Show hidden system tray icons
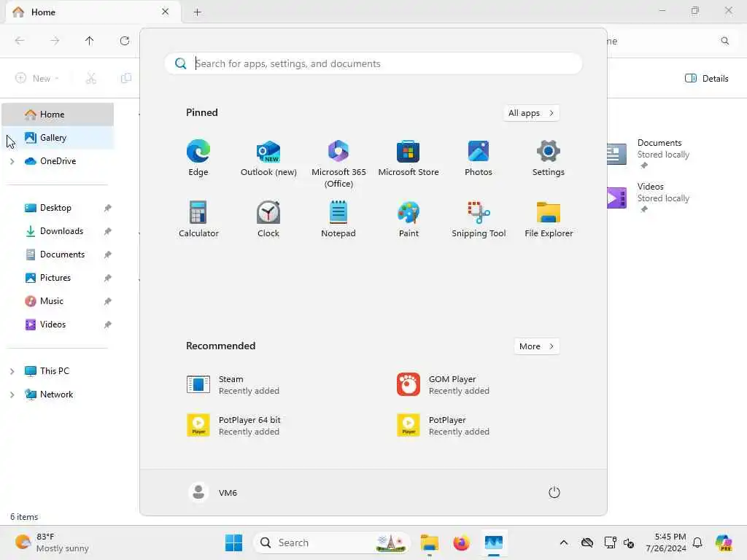The height and width of the screenshot is (560, 747). tap(564, 542)
